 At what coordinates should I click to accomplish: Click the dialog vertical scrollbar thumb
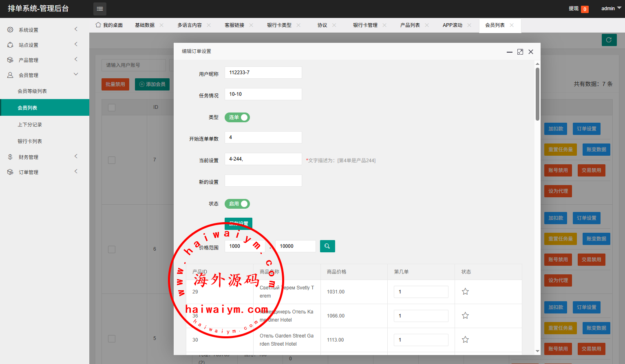(537, 94)
